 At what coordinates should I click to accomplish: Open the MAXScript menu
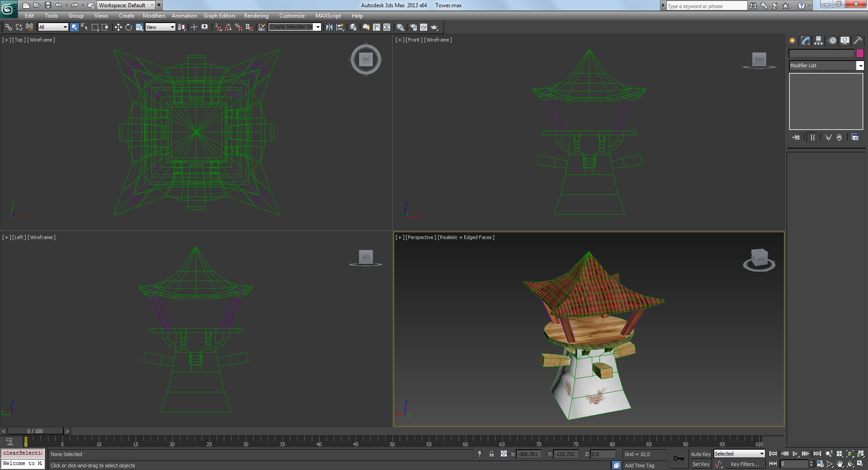click(x=328, y=16)
